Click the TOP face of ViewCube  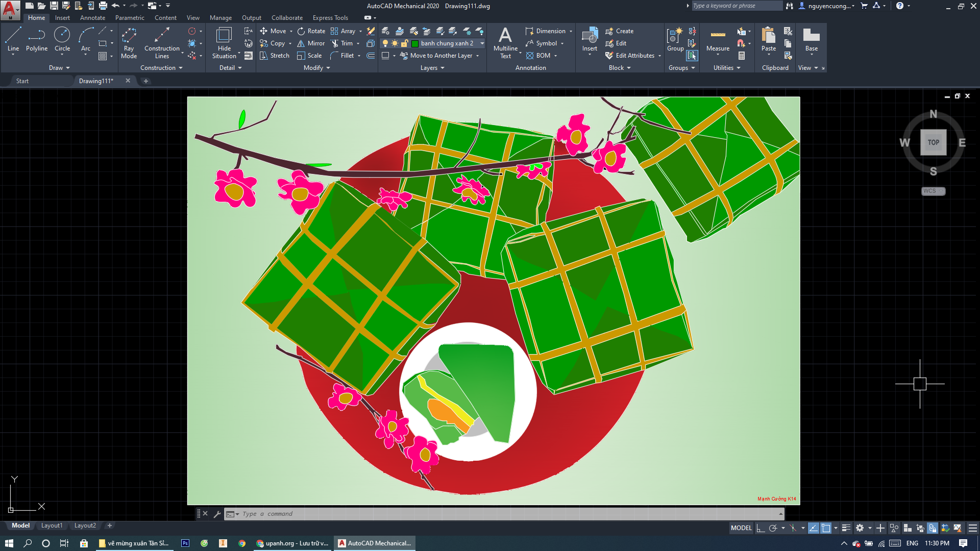tap(933, 142)
